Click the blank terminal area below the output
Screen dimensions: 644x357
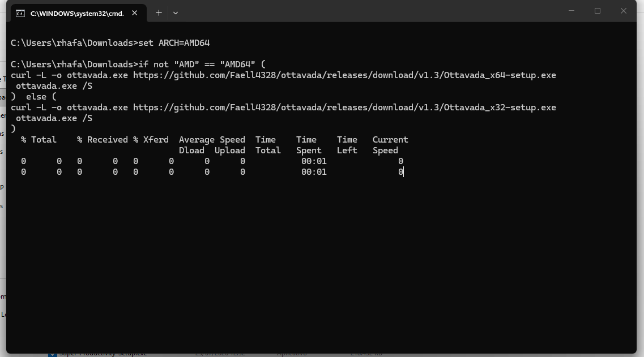tap(321, 263)
